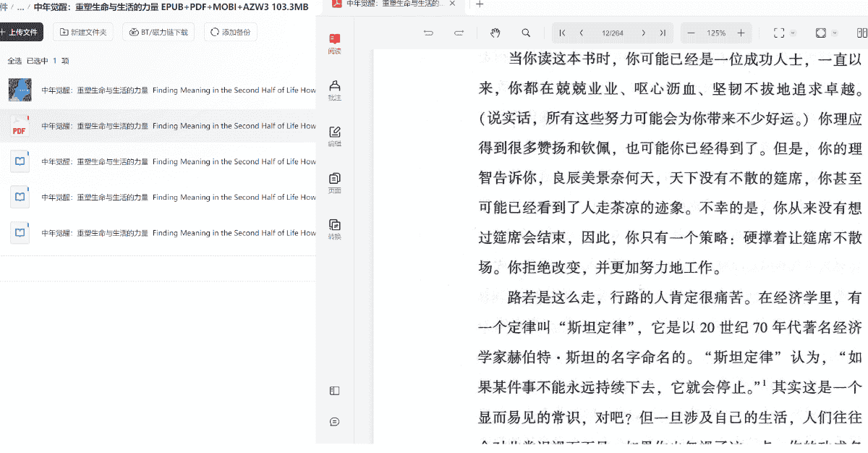Image resolution: width=868 pixels, height=453 pixels.
Task: Expand the fit-page view dropdown arrow
Action: tap(835, 33)
